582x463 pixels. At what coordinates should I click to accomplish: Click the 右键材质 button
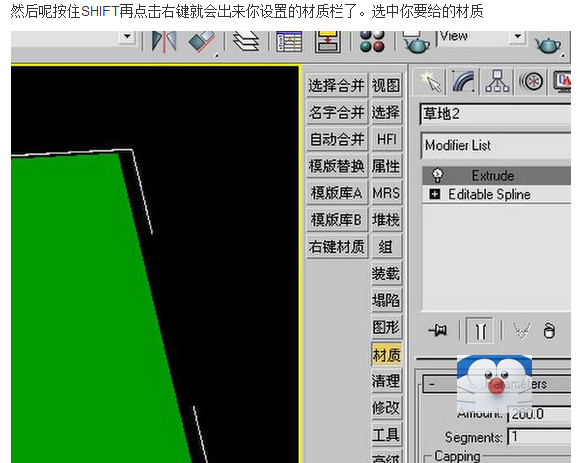(x=337, y=246)
